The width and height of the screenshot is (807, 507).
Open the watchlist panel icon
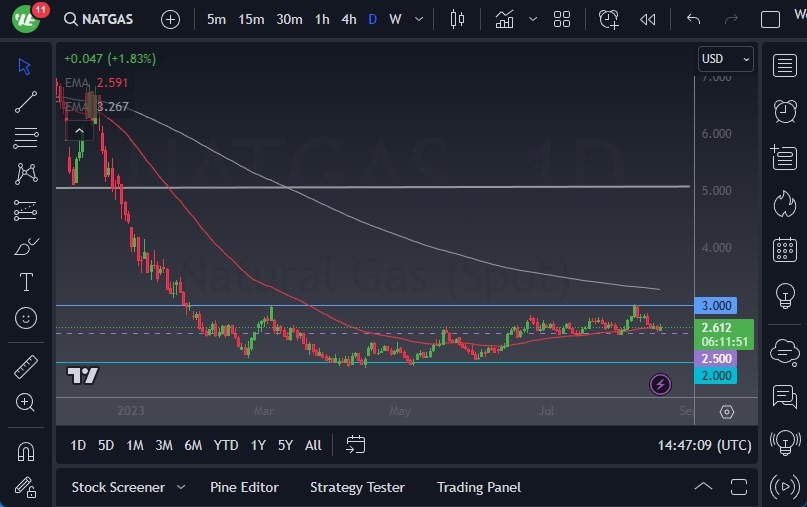785,66
